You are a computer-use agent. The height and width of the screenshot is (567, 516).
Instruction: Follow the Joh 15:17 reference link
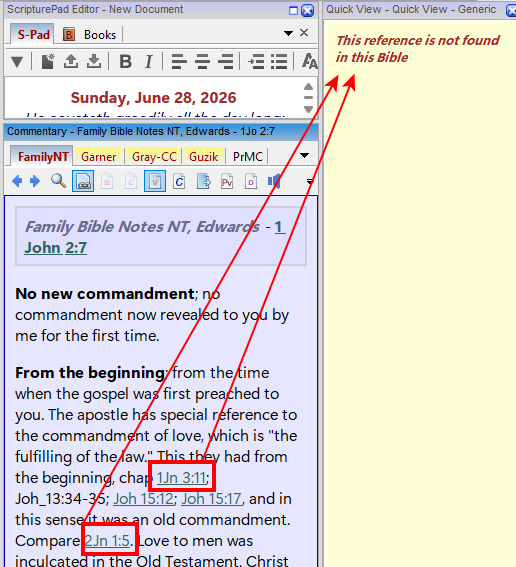click(x=211, y=499)
